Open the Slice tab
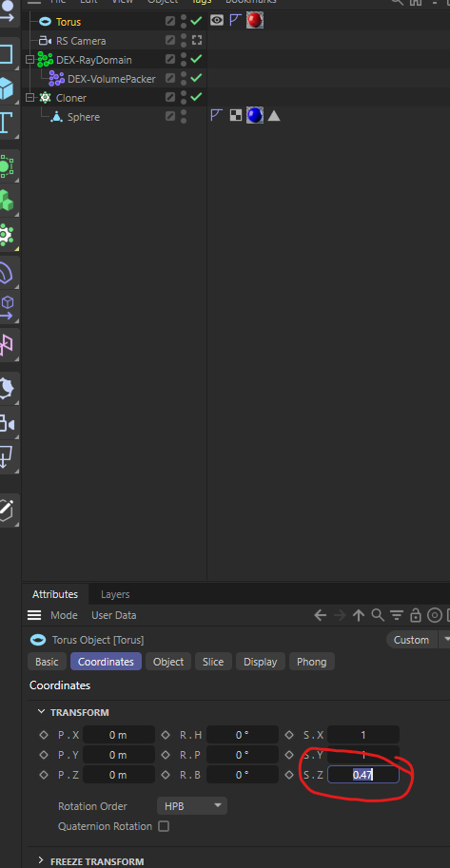The image size is (450, 868). 213,662
